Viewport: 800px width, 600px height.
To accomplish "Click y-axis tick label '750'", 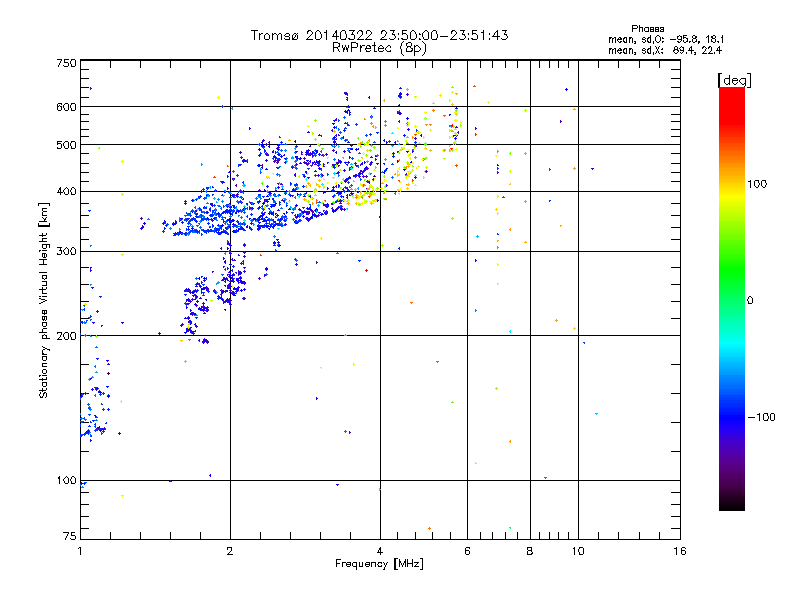I will 66,63.
